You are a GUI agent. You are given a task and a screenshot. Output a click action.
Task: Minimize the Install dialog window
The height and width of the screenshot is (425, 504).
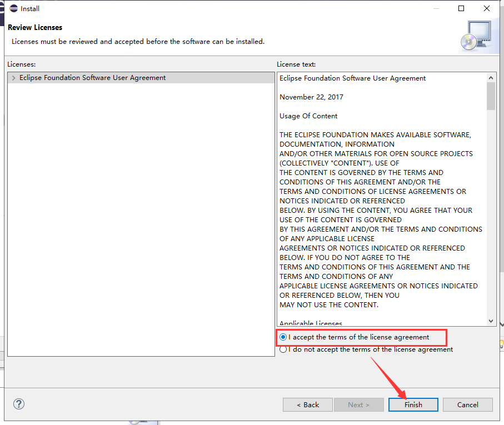point(436,8)
